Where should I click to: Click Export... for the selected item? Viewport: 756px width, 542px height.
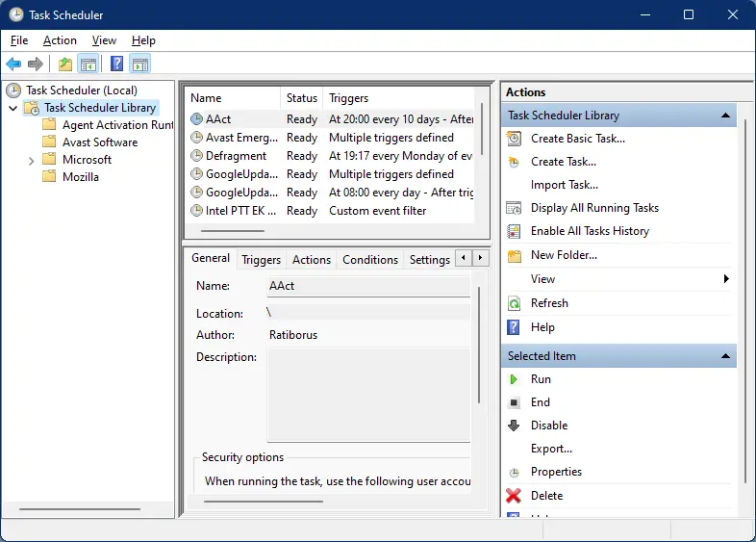[x=551, y=449]
